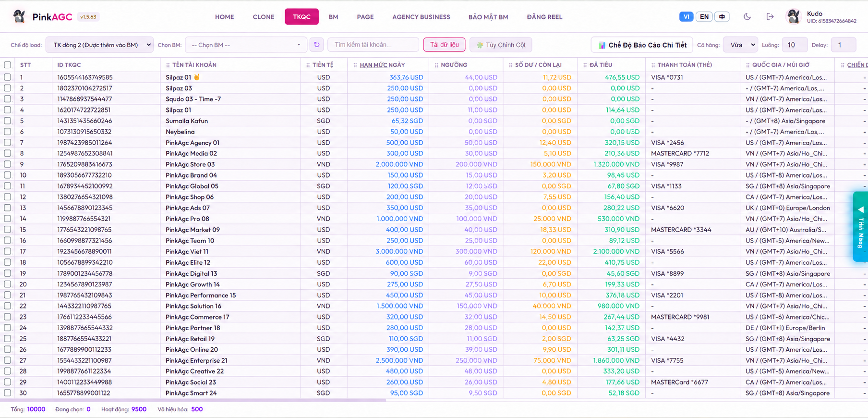
Task: Open the ĐĂNG REEL tab
Action: [x=544, y=17]
